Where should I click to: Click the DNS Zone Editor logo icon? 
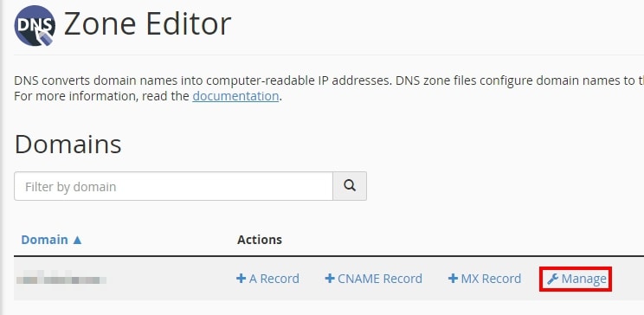coord(35,26)
